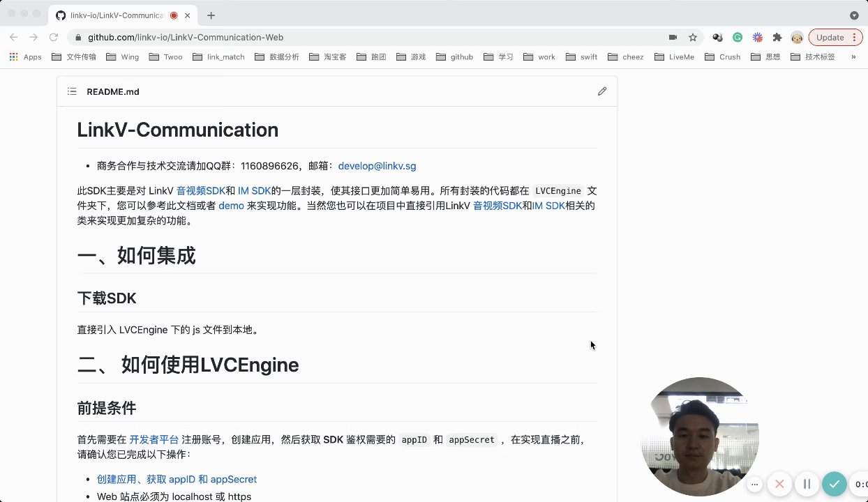The width and height of the screenshot is (868, 502).
Task: Open the 文件传输 bookmark folder
Action: pyautogui.click(x=74, y=57)
